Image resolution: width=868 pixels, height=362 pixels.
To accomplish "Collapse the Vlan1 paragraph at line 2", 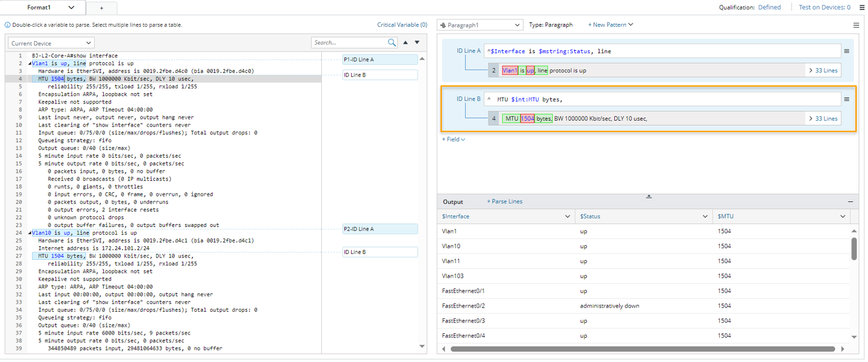I will (x=30, y=63).
